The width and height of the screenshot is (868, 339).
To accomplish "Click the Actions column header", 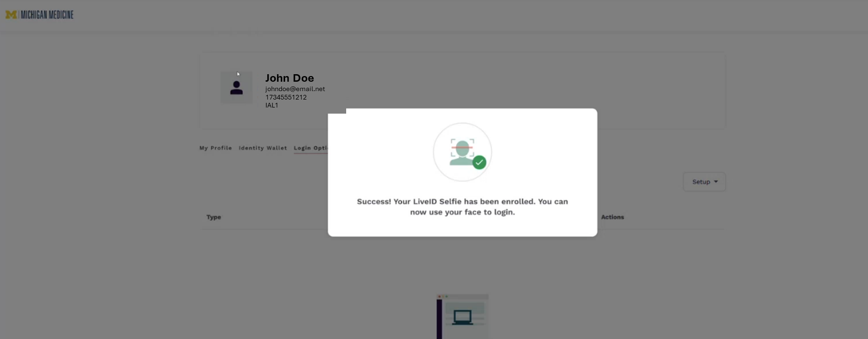I will [x=612, y=217].
